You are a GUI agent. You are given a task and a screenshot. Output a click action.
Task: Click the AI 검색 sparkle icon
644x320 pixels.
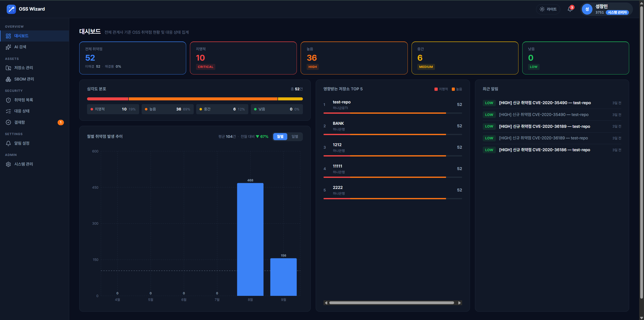click(x=8, y=47)
